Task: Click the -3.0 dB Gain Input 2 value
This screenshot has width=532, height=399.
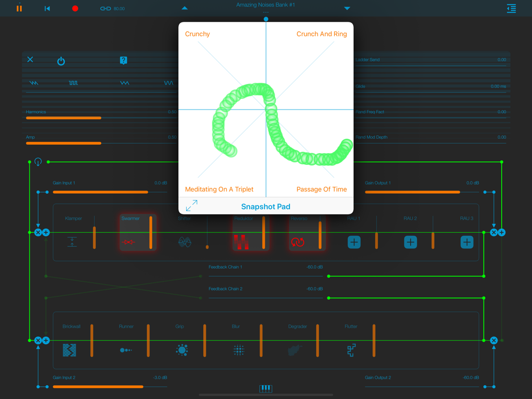Action: pyautogui.click(x=160, y=378)
